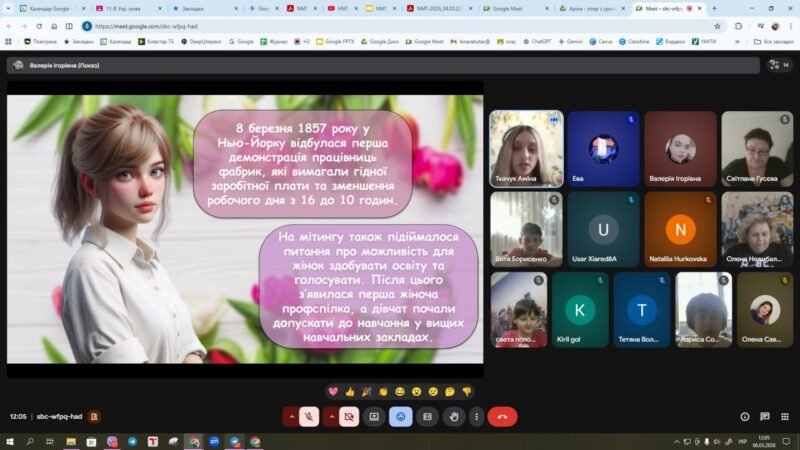Image resolution: width=800 pixels, height=450 pixels.
Task: Open the participants list showing 14
Action: (778, 65)
